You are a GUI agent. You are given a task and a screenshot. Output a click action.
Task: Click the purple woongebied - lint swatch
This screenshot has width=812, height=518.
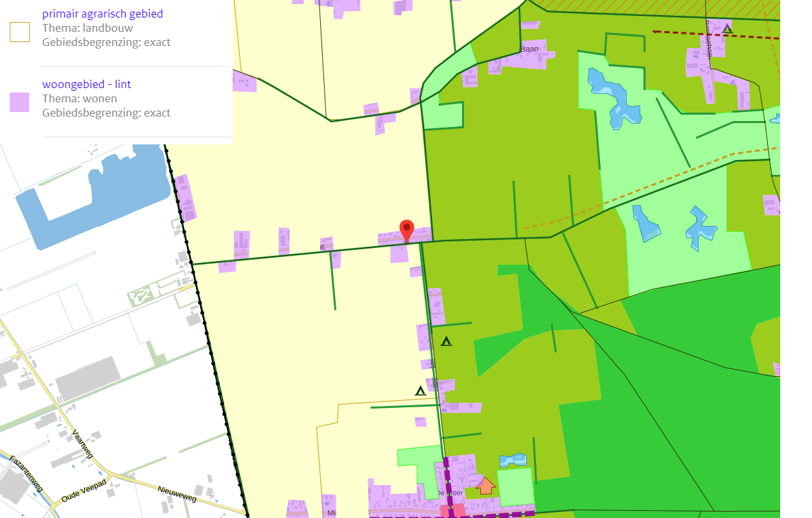(x=19, y=102)
